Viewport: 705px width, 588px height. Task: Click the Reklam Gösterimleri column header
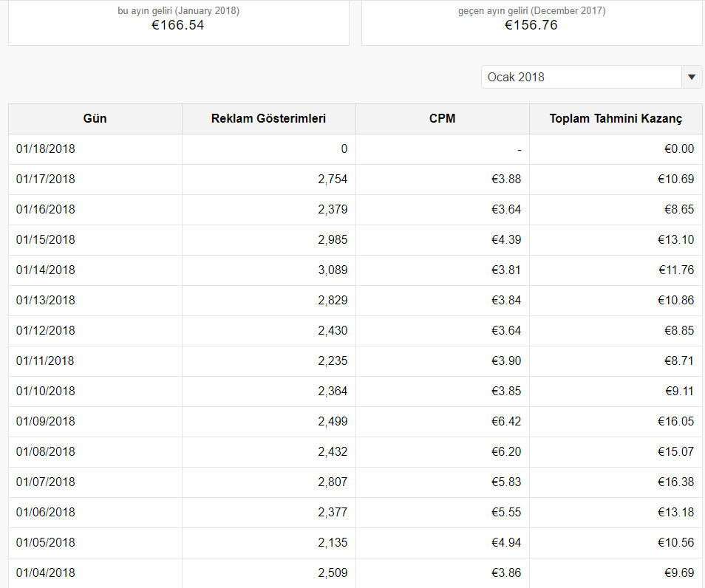coord(268,119)
